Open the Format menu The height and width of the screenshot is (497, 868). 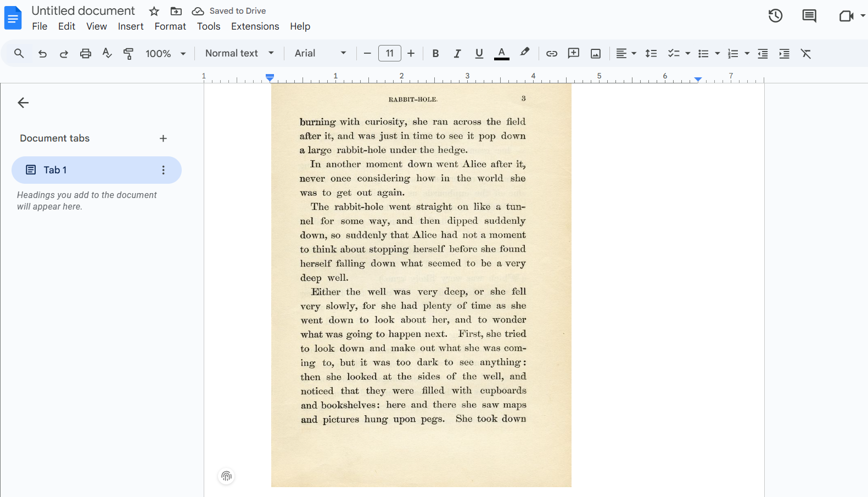[170, 26]
